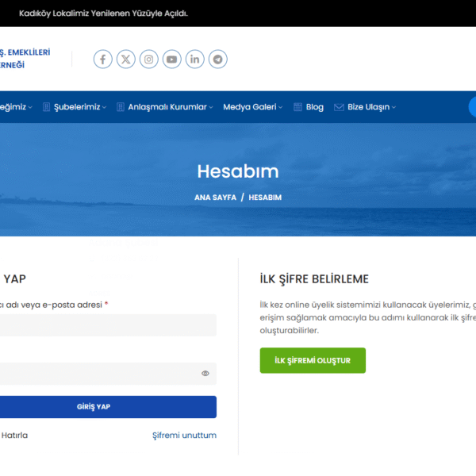Click the association logo text in header
This screenshot has height=476, width=476.
tap(25, 59)
